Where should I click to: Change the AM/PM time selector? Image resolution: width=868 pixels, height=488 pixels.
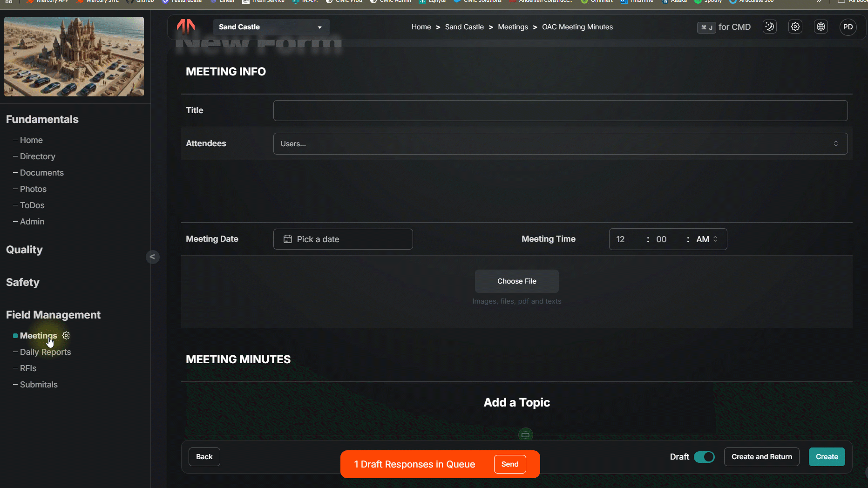(x=706, y=239)
